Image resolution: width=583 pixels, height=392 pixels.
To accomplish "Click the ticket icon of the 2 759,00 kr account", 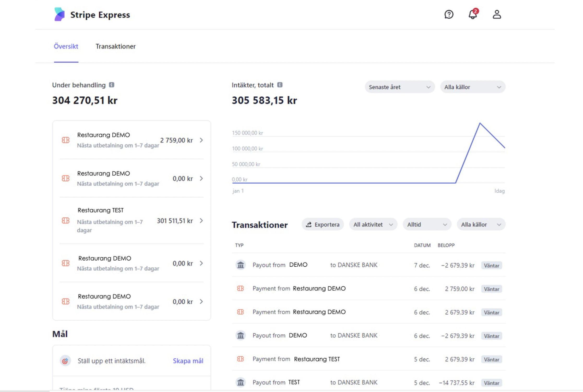I will [66, 140].
